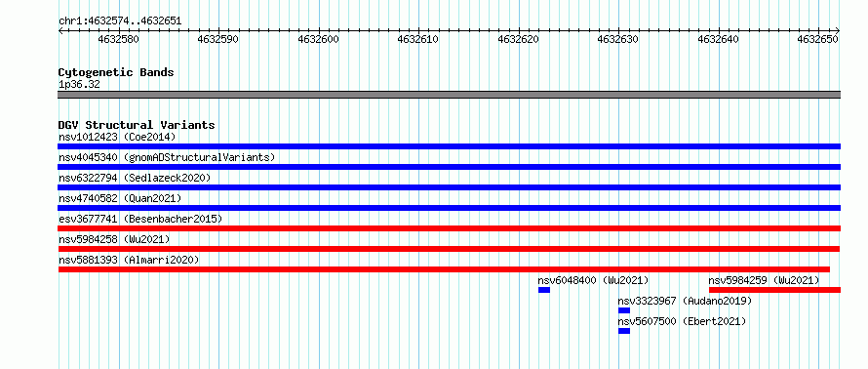
Task: Click the small blue nsv5607500 bar
Action: click(x=624, y=331)
